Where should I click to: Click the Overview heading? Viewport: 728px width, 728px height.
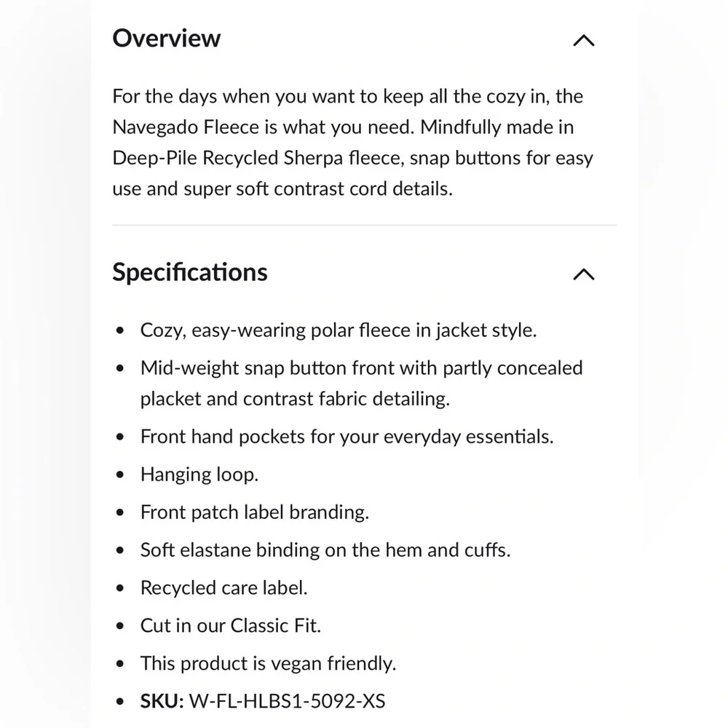(167, 39)
